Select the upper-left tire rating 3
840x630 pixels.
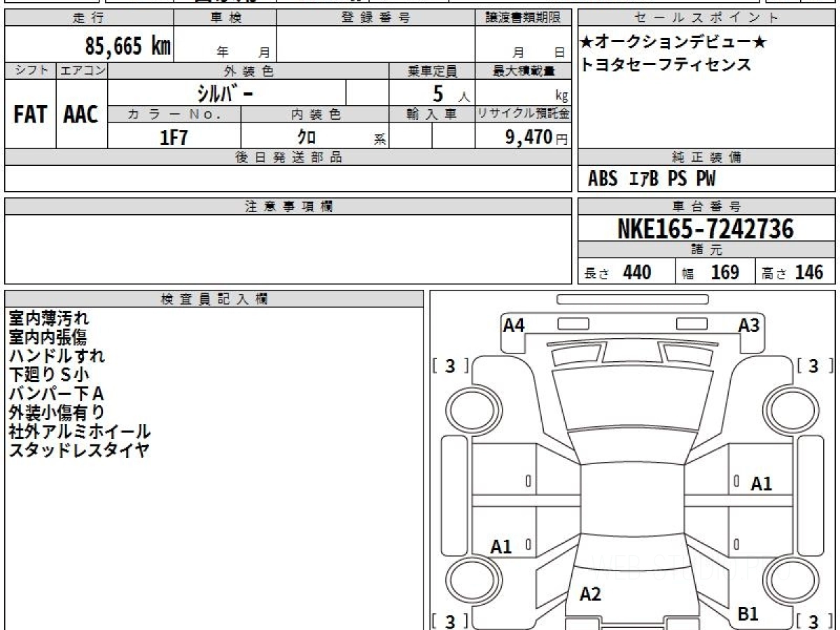450,366
